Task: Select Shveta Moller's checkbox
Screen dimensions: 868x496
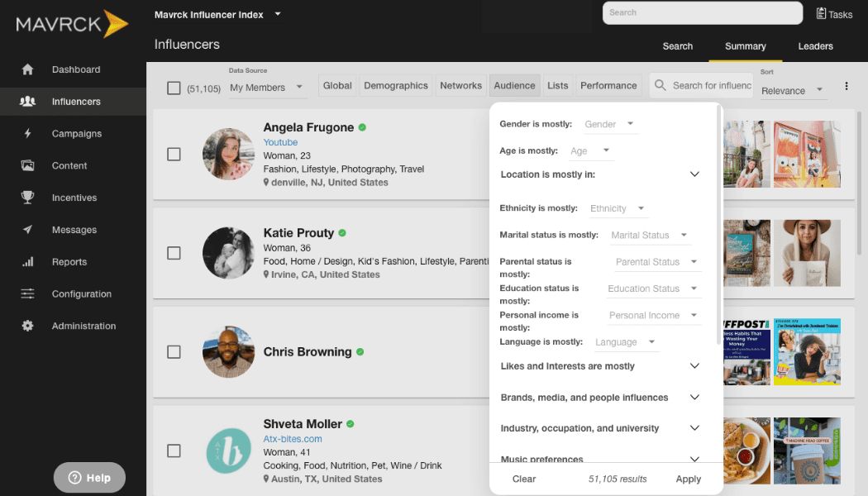Action: (x=174, y=451)
